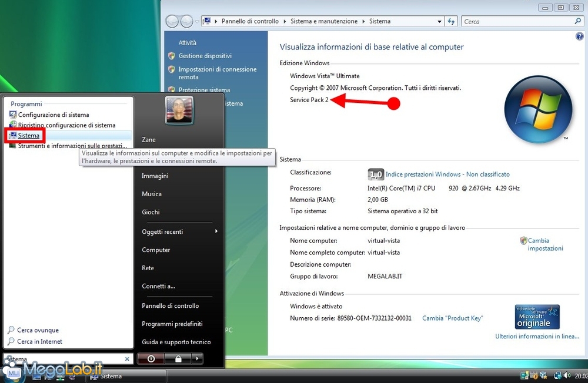Click the taskbar clock
The height and width of the screenshot is (383, 588).
(x=581, y=375)
